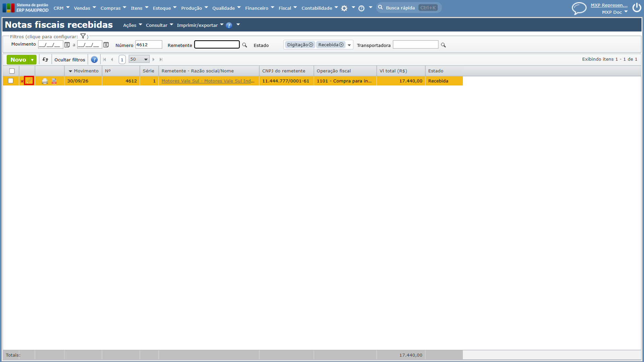This screenshot has height=362, width=644.
Task: Remove the Digitação state filter tag
Action: click(311, 45)
